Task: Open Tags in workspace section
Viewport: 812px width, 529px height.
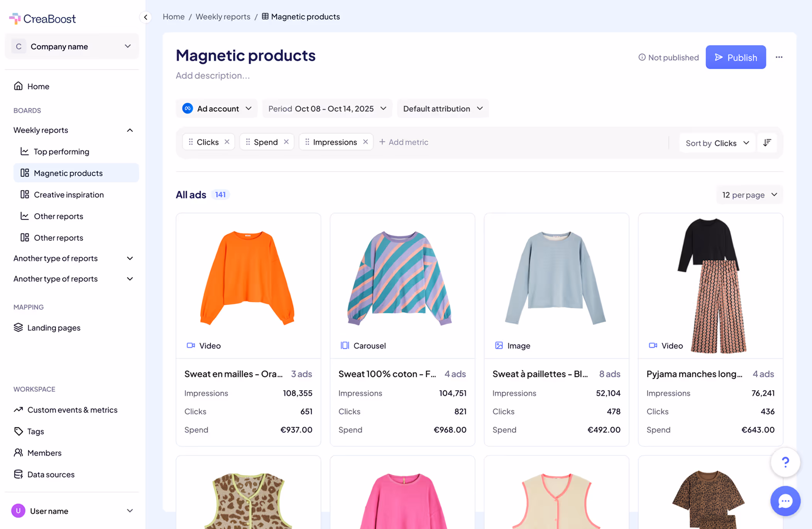Action: pos(36,431)
